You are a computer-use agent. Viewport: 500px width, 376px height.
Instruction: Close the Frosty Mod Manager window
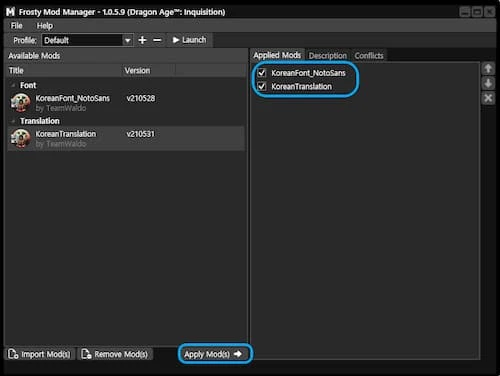489,12
